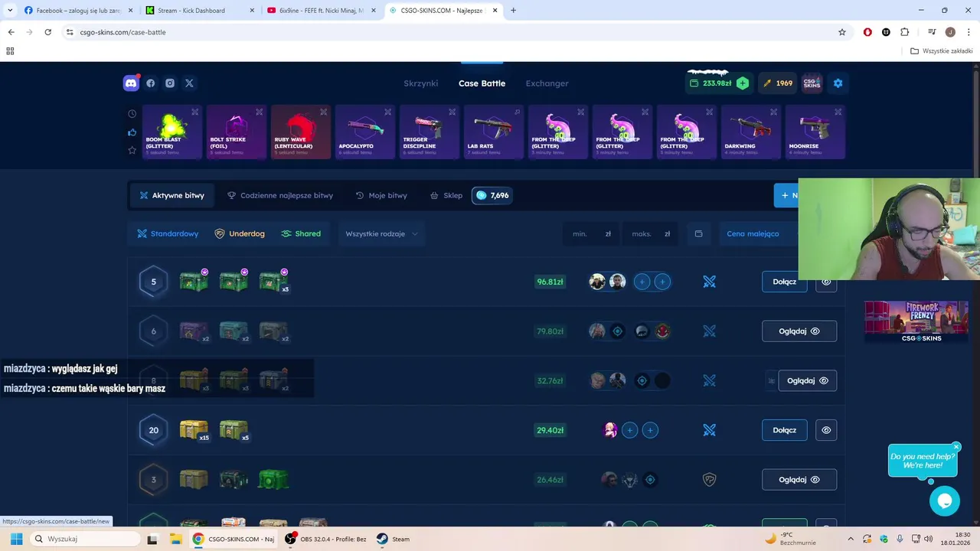Click the Boom Blast (Glitter) drop card
The height and width of the screenshot is (551, 980).
172,132
